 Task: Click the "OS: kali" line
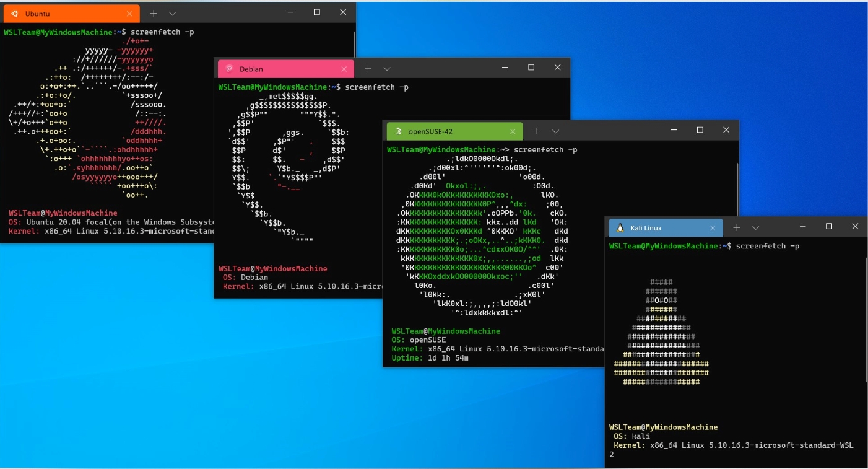click(x=632, y=436)
